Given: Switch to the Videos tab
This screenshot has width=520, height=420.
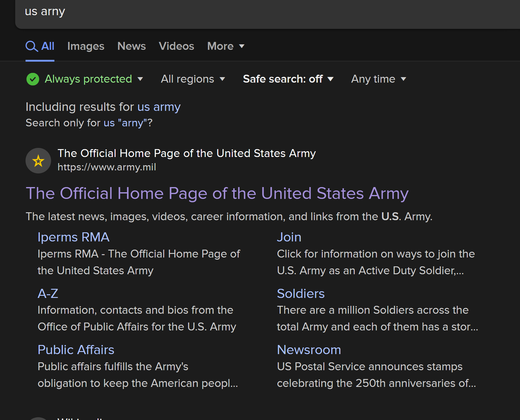Looking at the screenshot, I should tap(176, 46).
